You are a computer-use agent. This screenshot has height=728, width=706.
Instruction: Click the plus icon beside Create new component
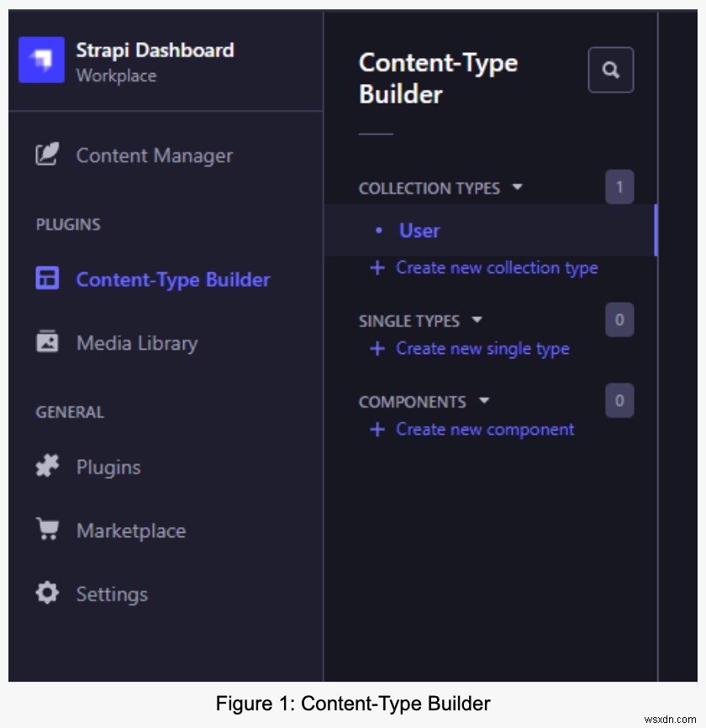[377, 430]
